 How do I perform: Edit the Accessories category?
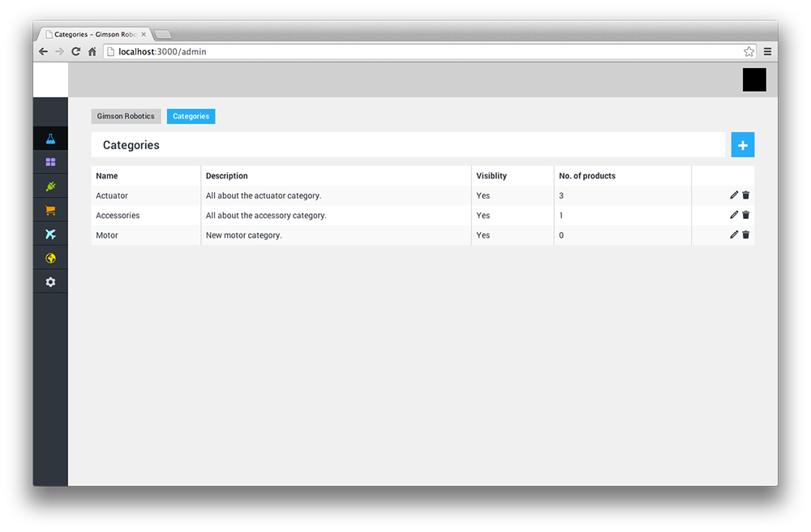(x=733, y=215)
